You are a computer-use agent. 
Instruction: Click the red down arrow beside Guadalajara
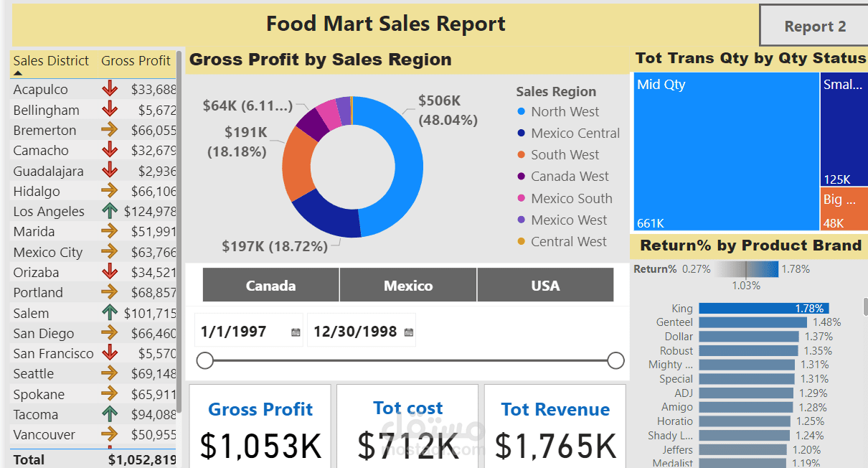[x=109, y=171]
